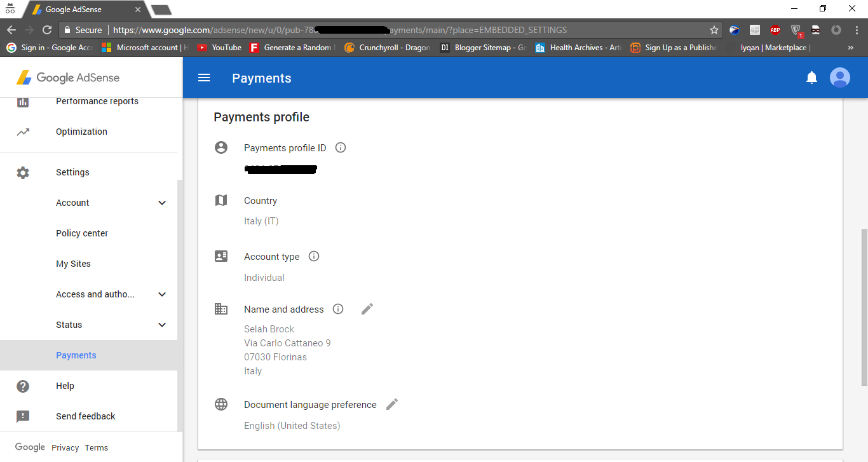Open Generate a Random bookmark

[292, 48]
